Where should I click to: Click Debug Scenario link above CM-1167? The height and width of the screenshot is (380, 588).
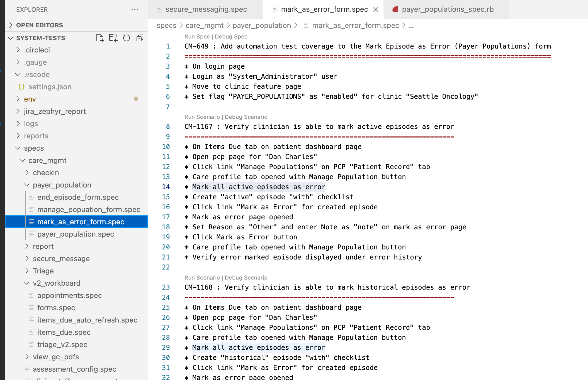click(246, 117)
